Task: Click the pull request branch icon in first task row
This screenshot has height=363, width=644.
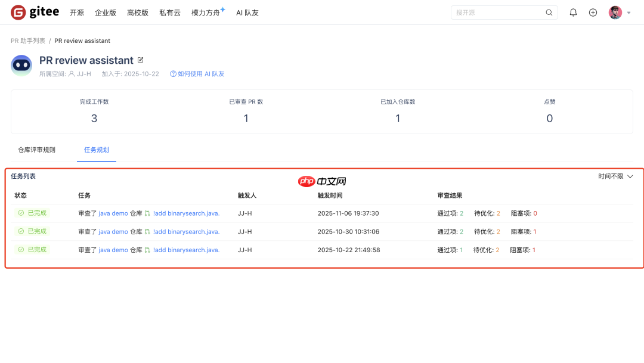Action: pyautogui.click(x=147, y=213)
